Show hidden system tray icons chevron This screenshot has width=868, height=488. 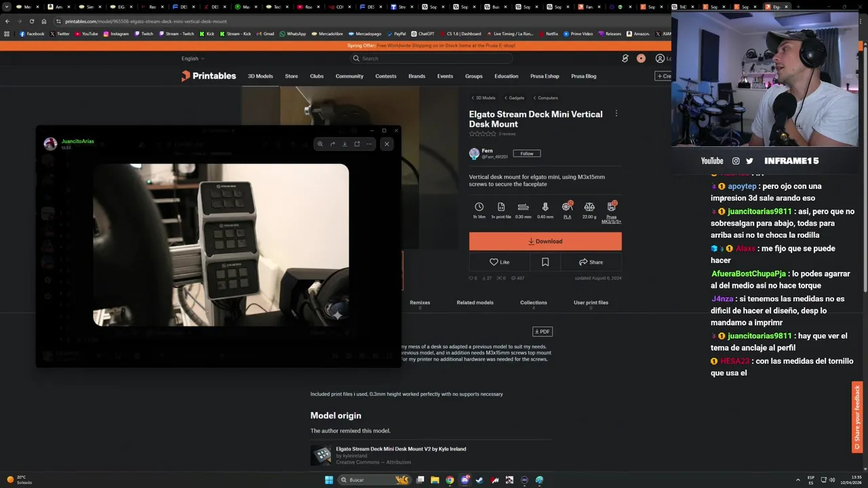pyautogui.click(x=797, y=480)
